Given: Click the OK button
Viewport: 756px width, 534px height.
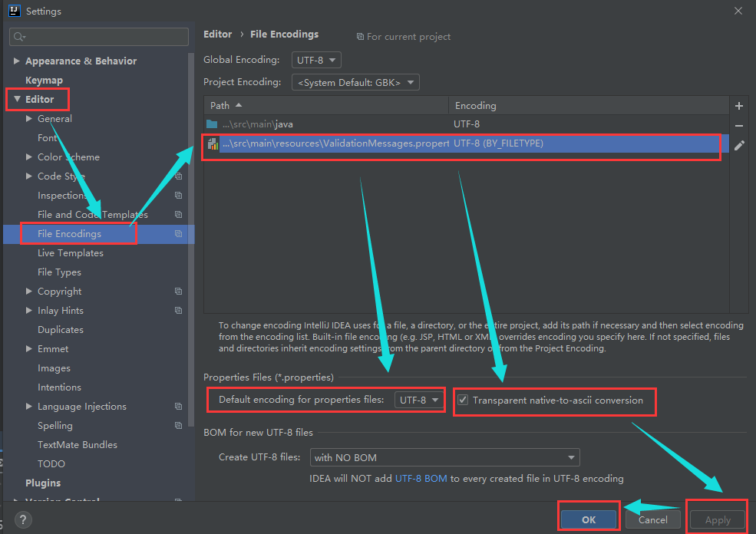Looking at the screenshot, I should [589, 519].
